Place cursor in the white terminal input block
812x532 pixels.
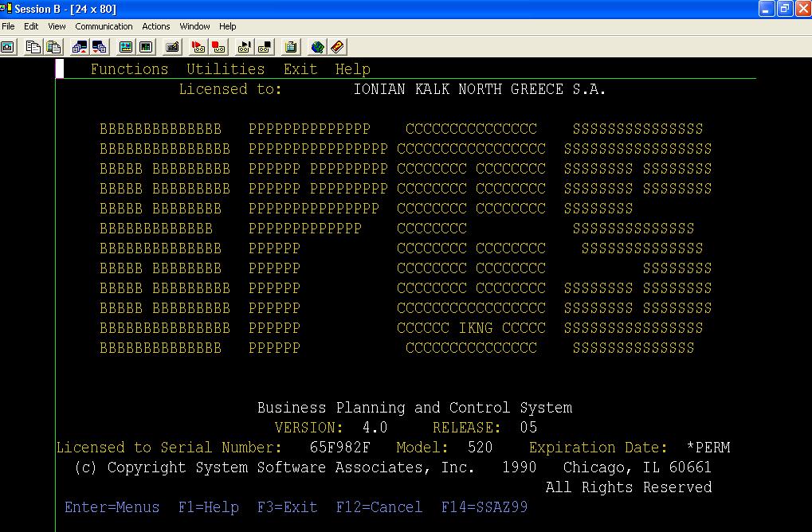(x=60, y=68)
